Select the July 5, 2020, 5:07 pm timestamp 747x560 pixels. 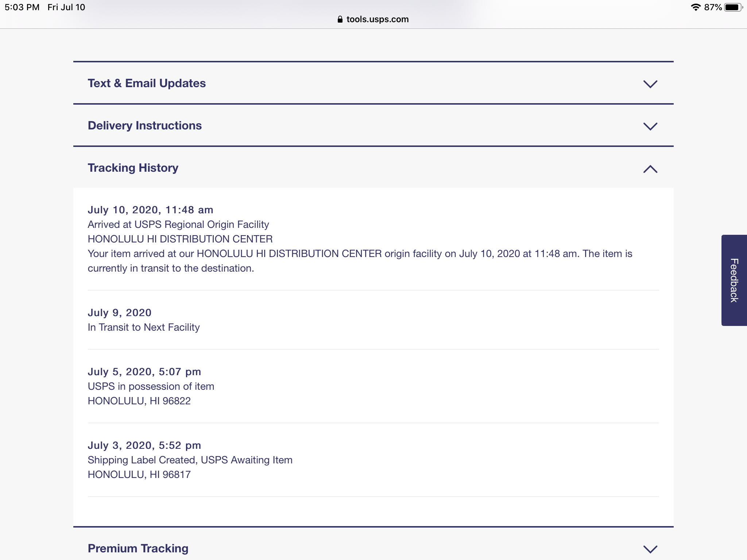[x=144, y=372]
